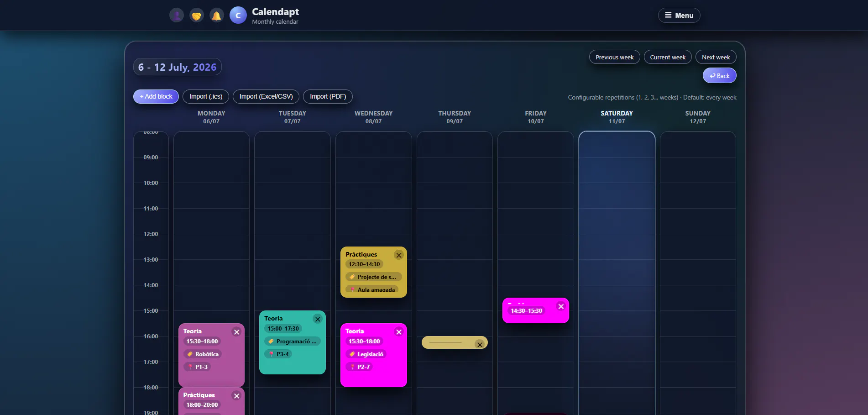Remove Monday Teoria 15:30–18:00 block

(x=236, y=332)
